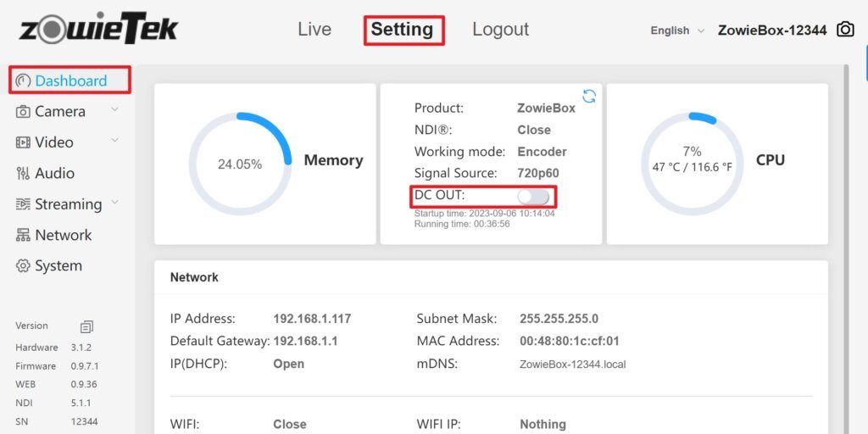Click the Dashboard gauge icon in sidebar
The height and width of the screenshot is (434, 868).
tap(24, 81)
